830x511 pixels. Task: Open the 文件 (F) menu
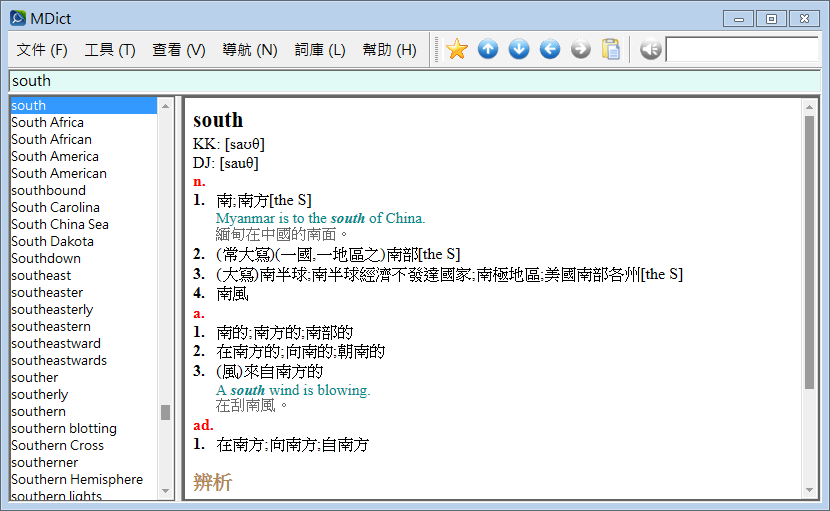(x=42, y=50)
